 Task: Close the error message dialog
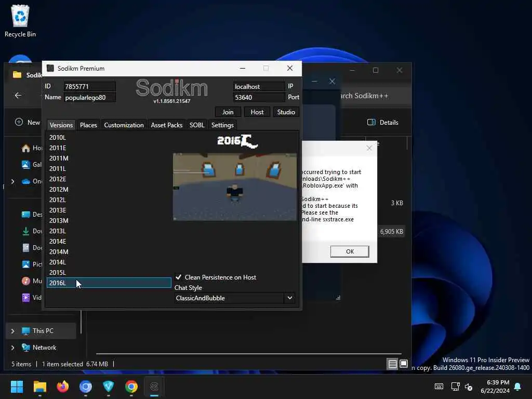pos(369,148)
